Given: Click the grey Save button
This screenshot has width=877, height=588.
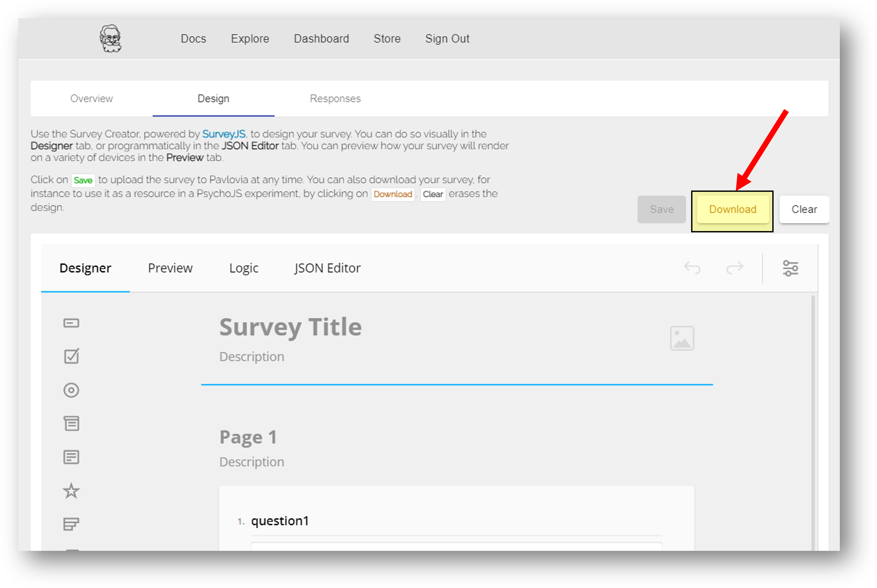Looking at the screenshot, I should click(662, 209).
